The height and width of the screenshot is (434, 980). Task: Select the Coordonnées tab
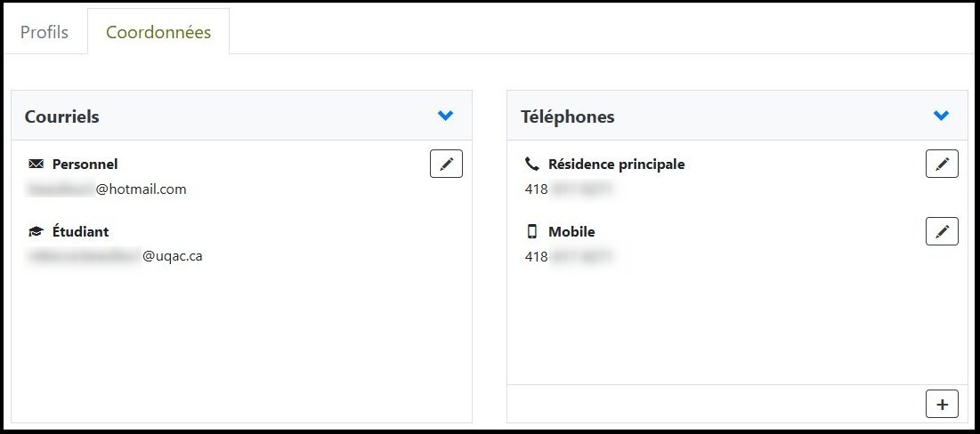158,33
